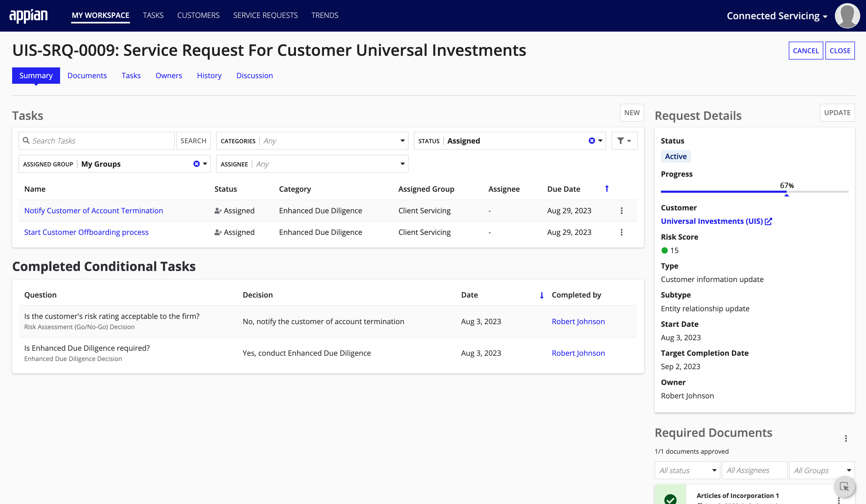Click the floating cursor selection button
The height and width of the screenshot is (504, 866).
(x=844, y=487)
